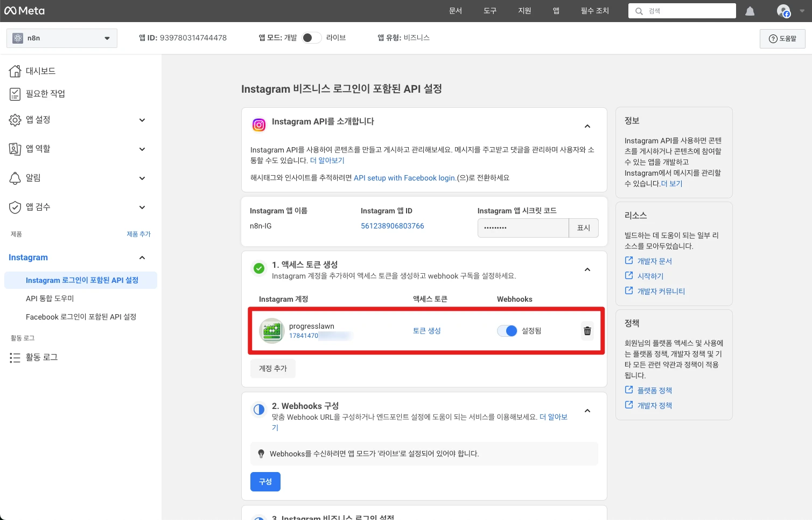Click the half-filled progress icon of step 2
This screenshot has width=812, height=520.
[259, 410]
